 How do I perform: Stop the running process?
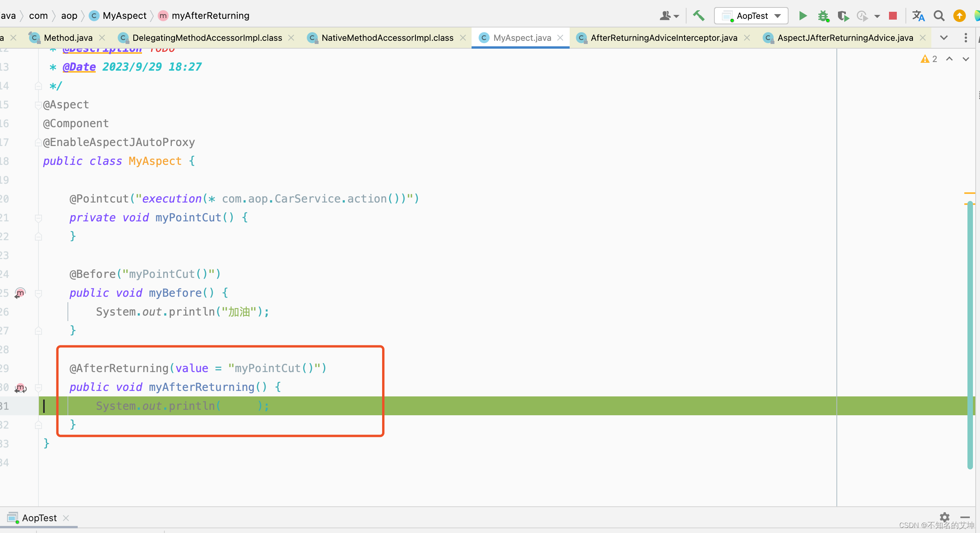tap(893, 16)
